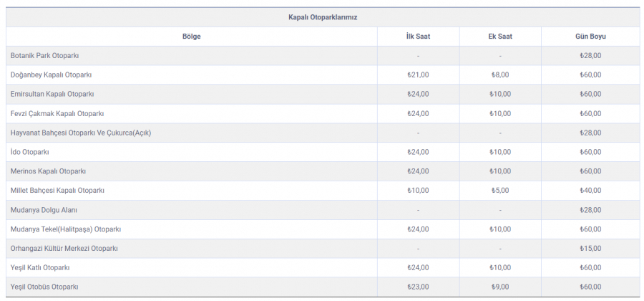Viewport: 644px width, 301px height.
Task: Click Mudanya Tekel(Halitpaşa) Otoparkı name
Action: pyautogui.click(x=66, y=229)
